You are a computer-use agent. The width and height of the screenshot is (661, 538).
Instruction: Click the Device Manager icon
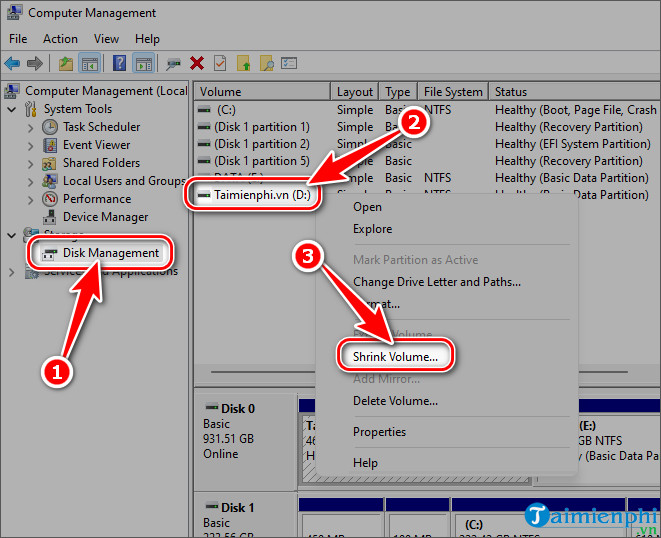(50, 217)
